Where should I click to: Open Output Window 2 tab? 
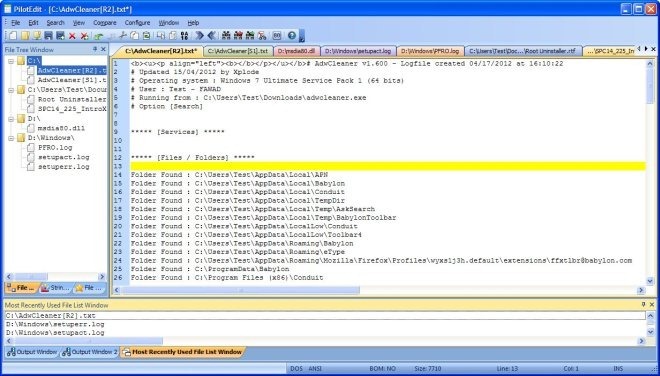click(x=89, y=352)
